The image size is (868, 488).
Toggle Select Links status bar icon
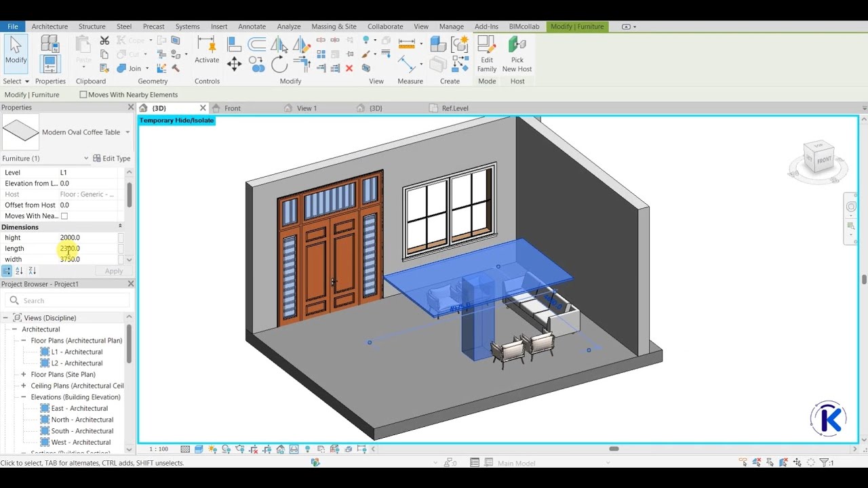744,463
